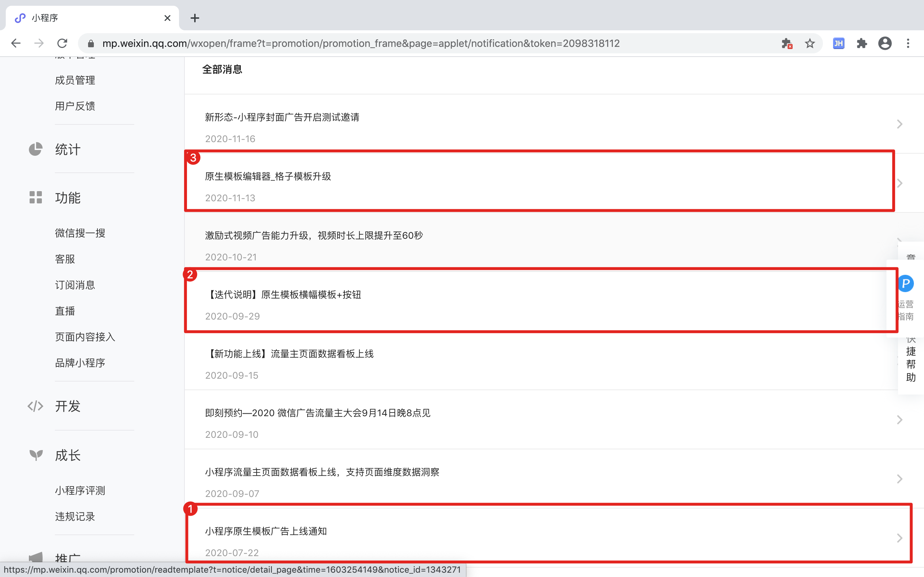Open a new browser tab

tap(195, 18)
